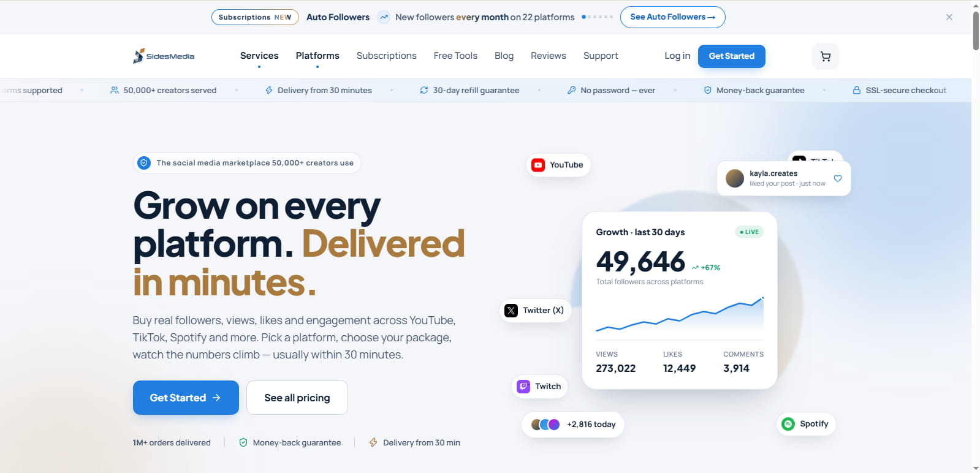This screenshot has width=980, height=473.
Task: Open the Services dropdown menu
Action: point(259,56)
